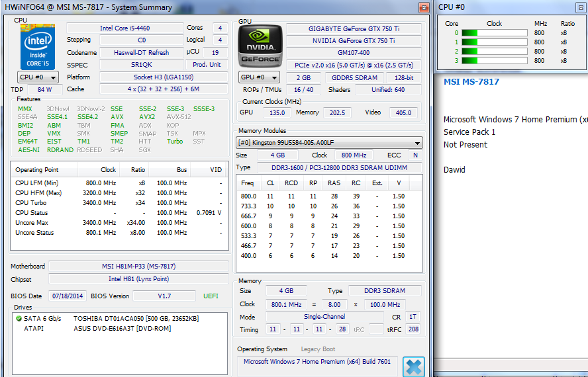Click the Unified: 640 shaders field
This screenshot has width=588, height=377.
[388, 89]
